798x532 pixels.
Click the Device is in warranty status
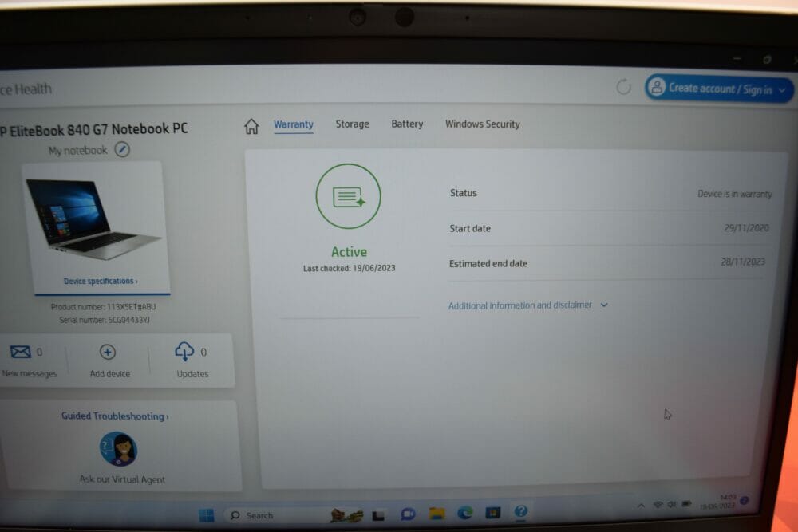click(734, 194)
